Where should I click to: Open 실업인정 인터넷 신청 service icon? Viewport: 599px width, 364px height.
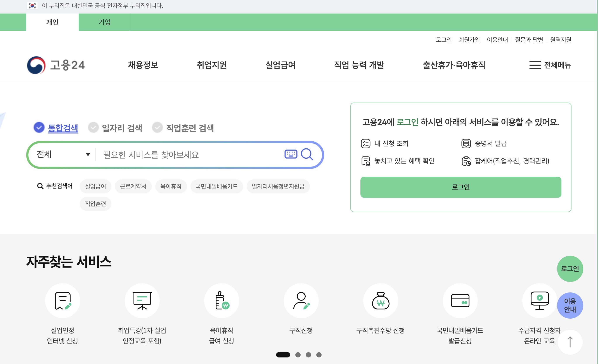click(x=63, y=301)
